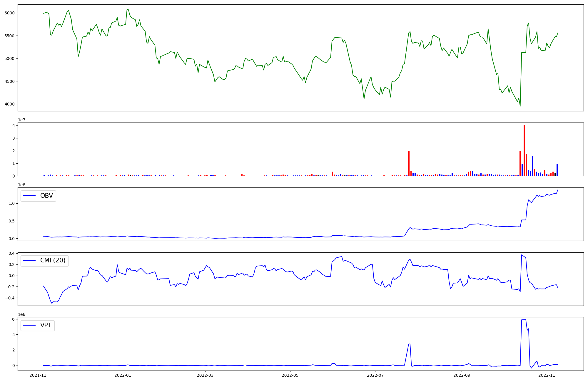Image resolution: width=588 pixels, height=382 pixels.
Task: Click the -0.4 label on CMF axis
Action: click(x=10, y=298)
